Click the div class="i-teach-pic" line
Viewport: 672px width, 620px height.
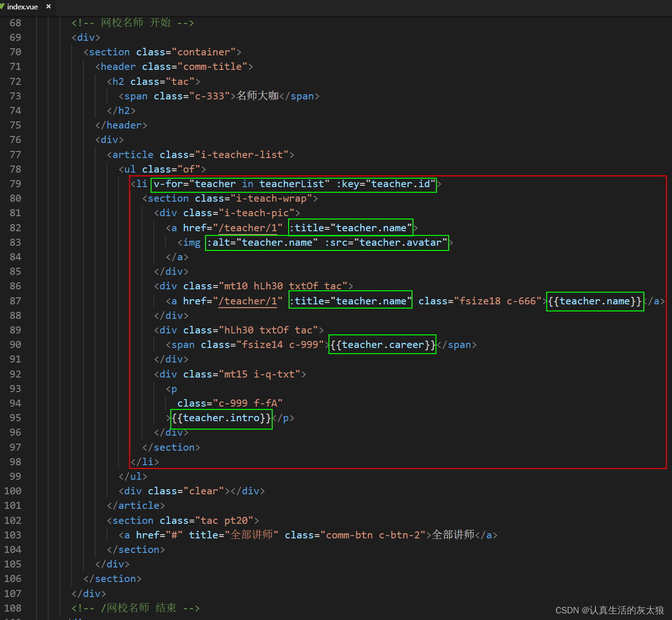pos(227,213)
